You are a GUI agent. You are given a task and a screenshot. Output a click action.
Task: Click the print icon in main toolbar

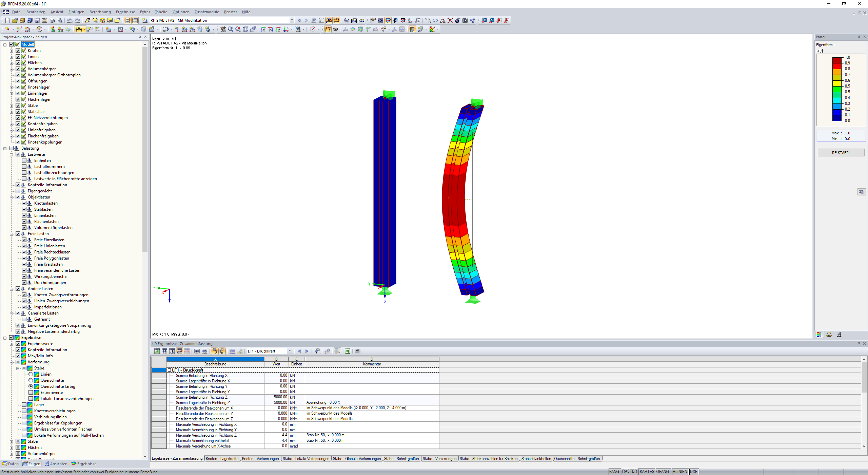pos(52,20)
